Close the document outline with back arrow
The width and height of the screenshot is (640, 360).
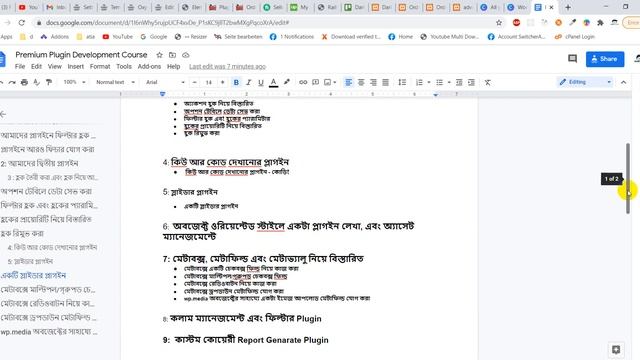(3, 114)
